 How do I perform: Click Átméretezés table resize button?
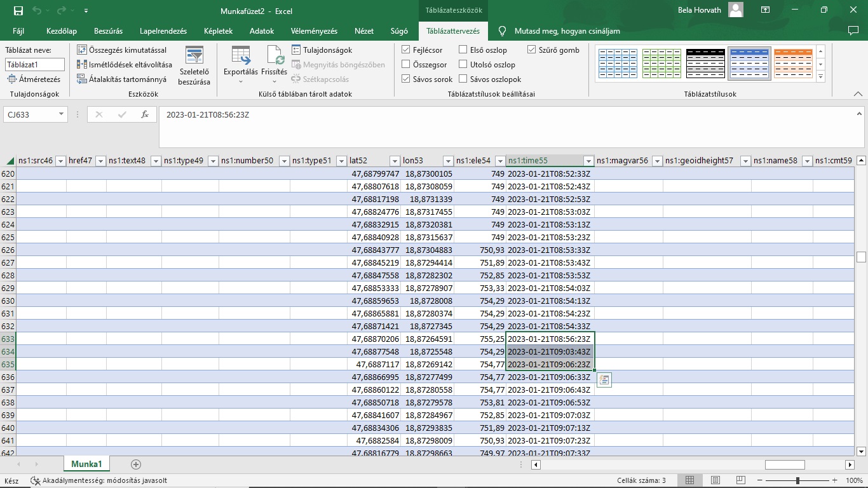tap(34, 79)
